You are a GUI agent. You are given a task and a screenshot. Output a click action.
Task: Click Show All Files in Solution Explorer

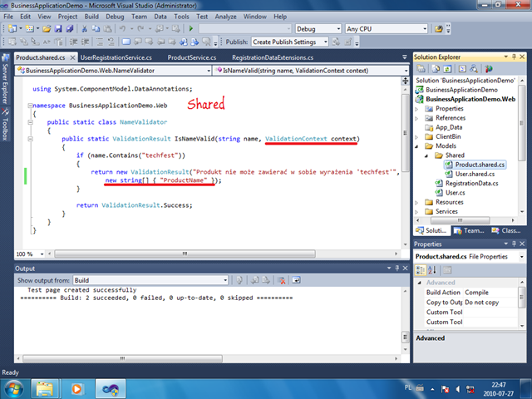pyautogui.click(x=436, y=69)
